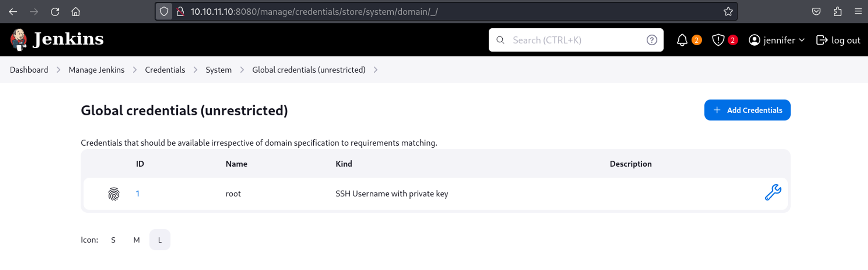This screenshot has height=270, width=868.
Task: Click the Add Credentials button
Action: [x=747, y=110]
